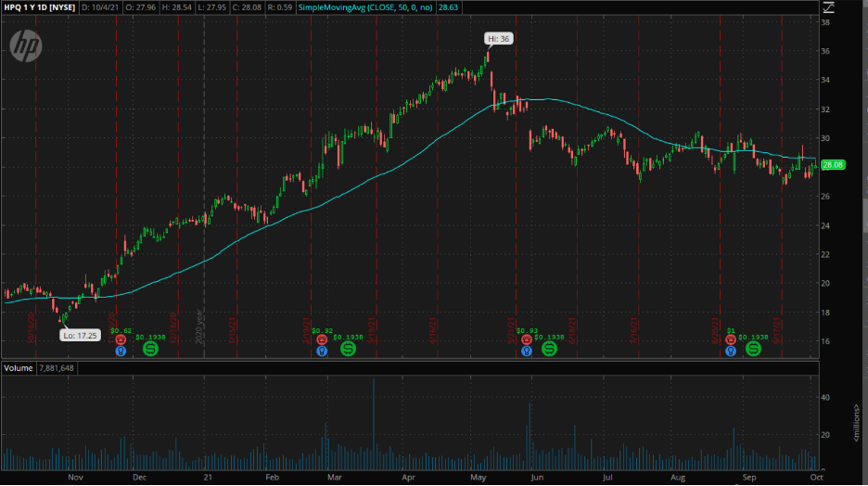Open the blue conference call icon below $0.93

(x=527, y=351)
